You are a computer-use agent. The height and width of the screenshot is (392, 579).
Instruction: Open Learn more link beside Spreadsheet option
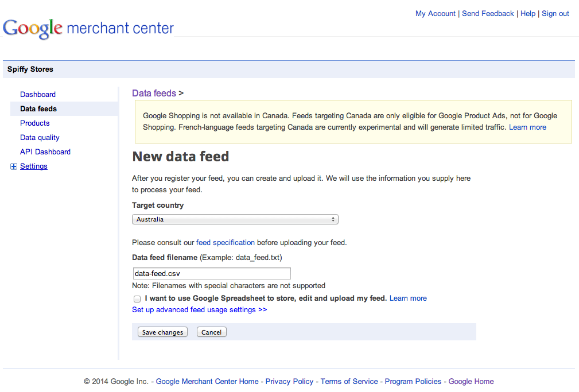pos(408,298)
